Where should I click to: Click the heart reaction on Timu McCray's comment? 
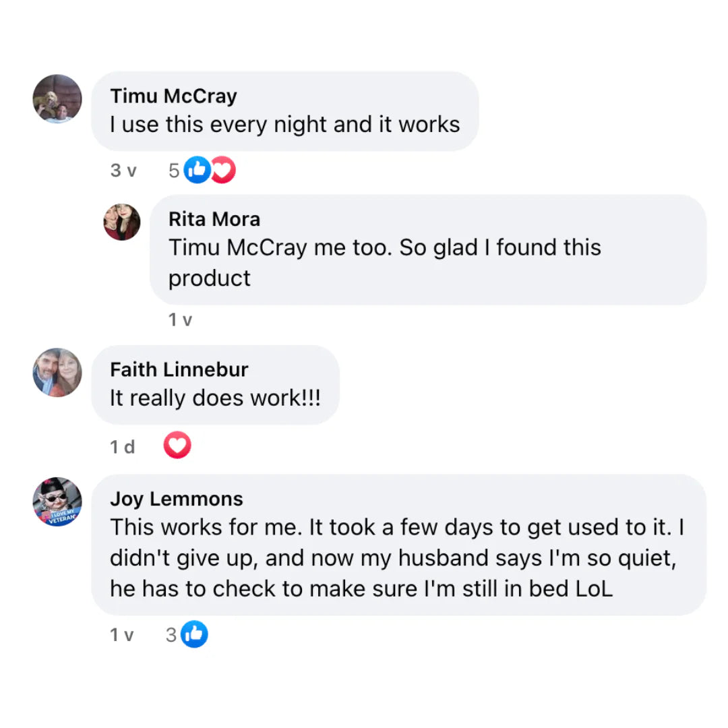pyautogui.click(x=222, y=170)
